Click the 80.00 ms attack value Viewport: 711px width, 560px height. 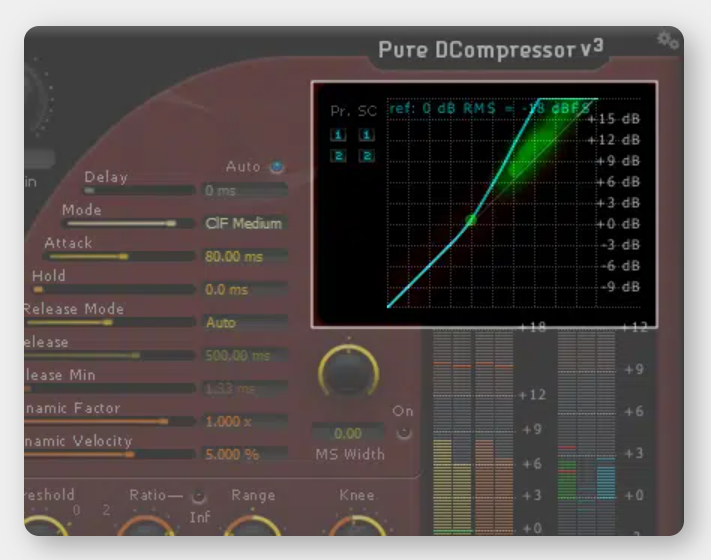coord(245,257)
